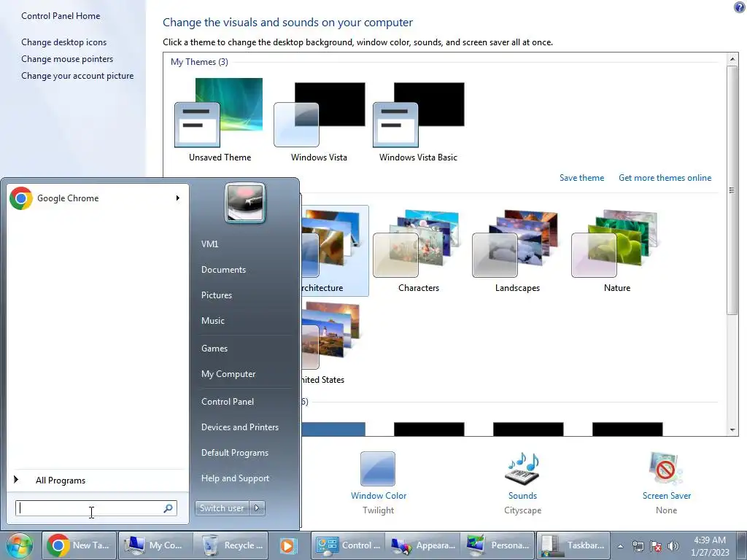Select the Windows Vista Basic theme

point(418,120)
